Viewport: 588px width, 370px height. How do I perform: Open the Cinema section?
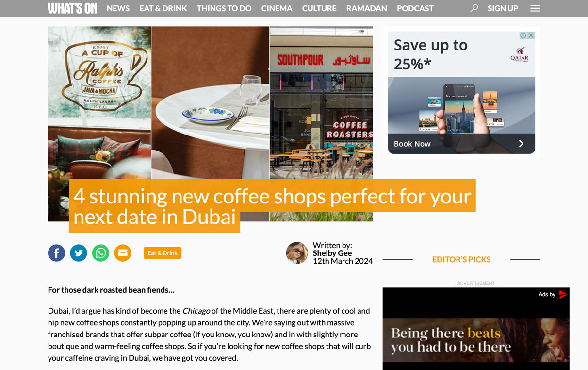[277, 8]
